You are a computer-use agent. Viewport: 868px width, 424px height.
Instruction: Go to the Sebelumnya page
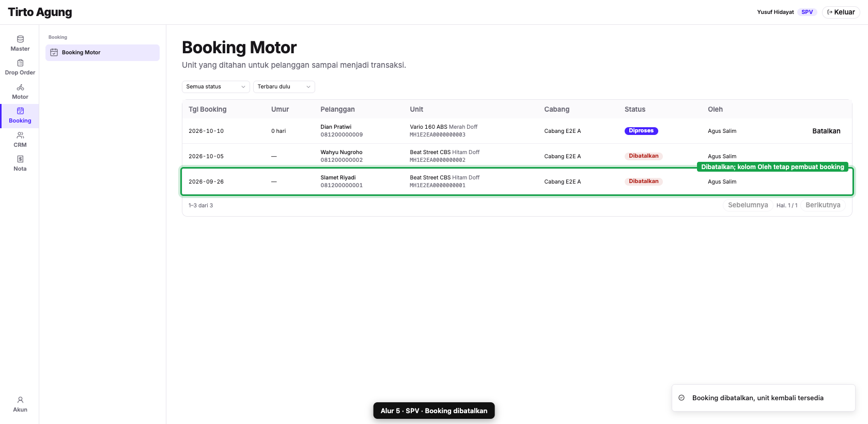[748, 205]
